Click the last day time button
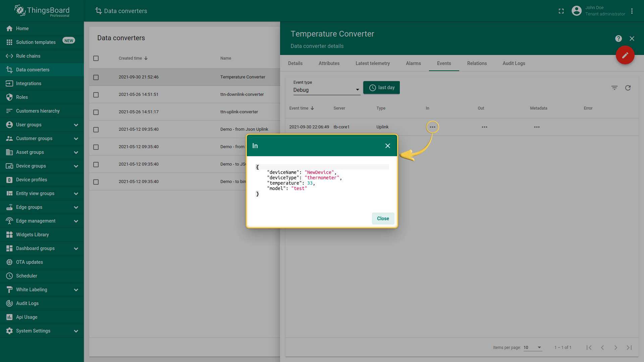 point(381,88)
